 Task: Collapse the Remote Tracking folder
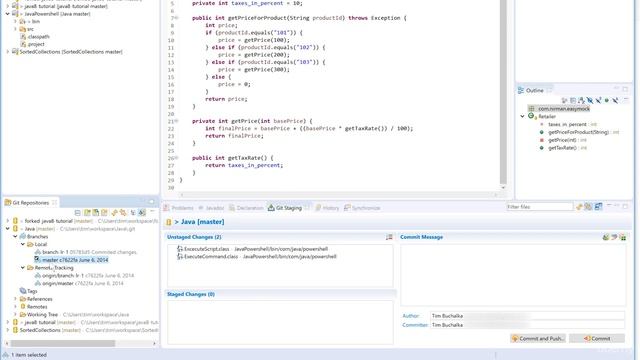23,268
